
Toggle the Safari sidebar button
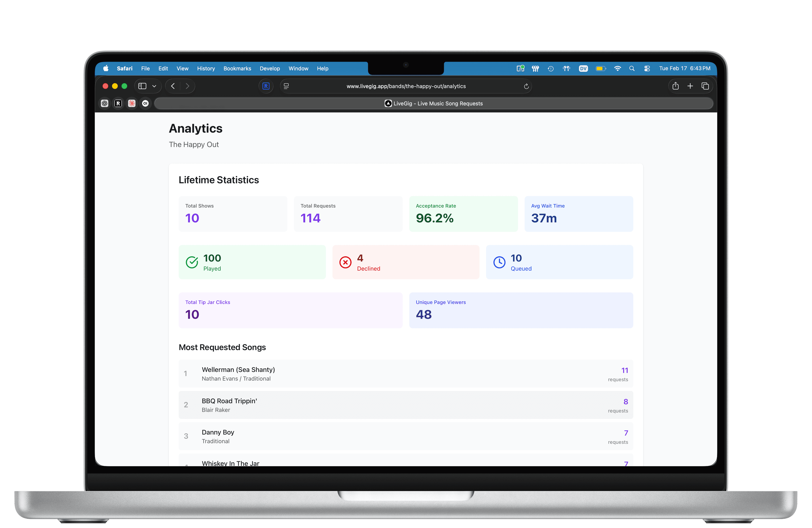pos(142,86)
